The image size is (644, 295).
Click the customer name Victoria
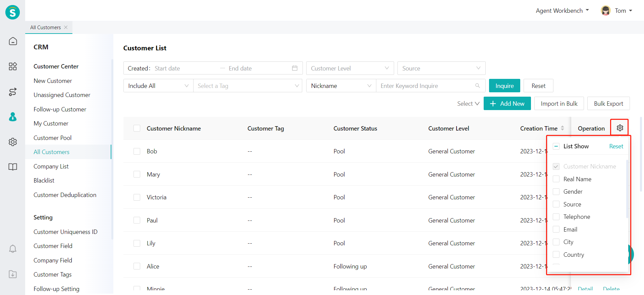click(x=157, y=197)
